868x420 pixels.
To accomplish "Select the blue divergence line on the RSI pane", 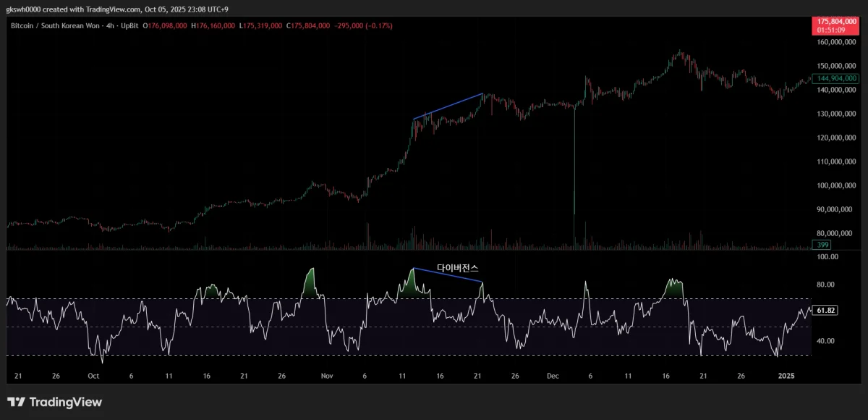I will coord(448,275).
